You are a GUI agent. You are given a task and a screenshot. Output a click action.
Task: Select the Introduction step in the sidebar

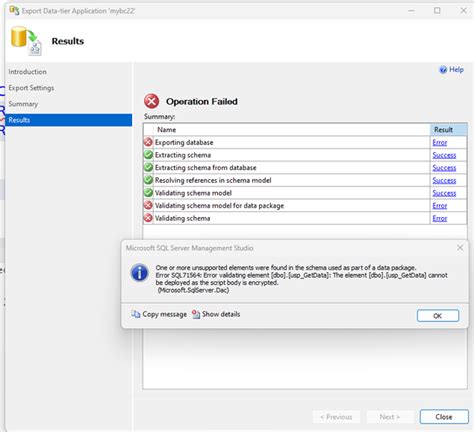pyautogui.click(x=28, y=72)
